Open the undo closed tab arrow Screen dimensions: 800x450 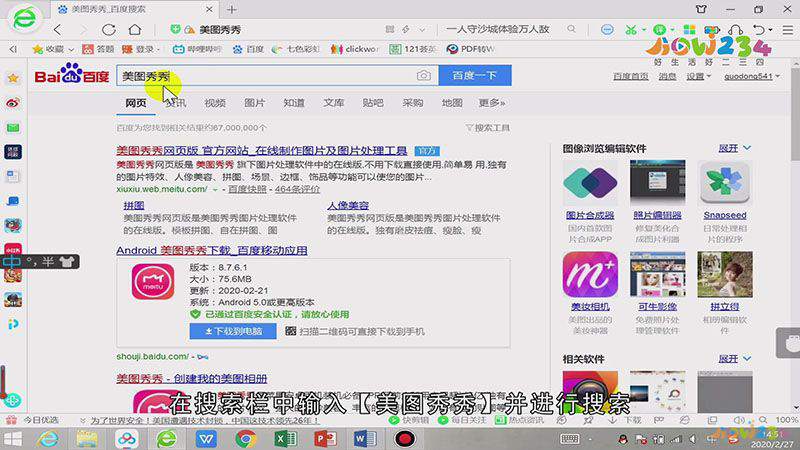click(x=759, y=30)
